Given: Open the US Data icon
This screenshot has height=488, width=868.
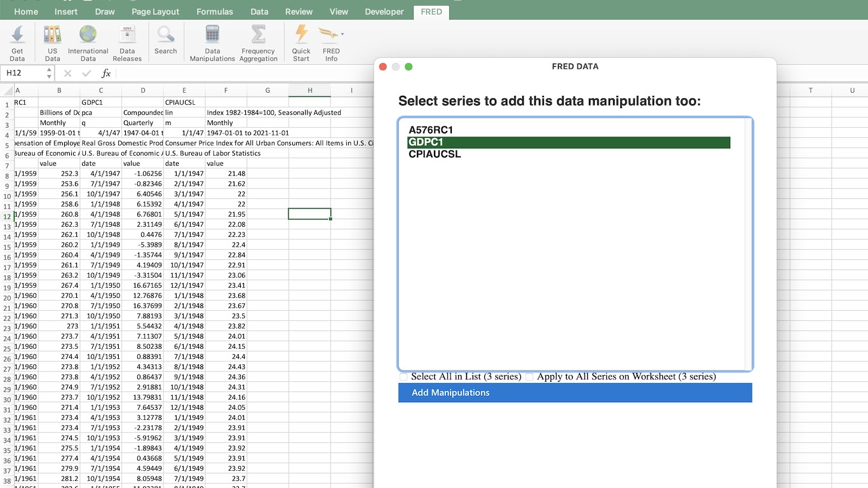Looking at the screenshot, I should [x=52, y=35].
